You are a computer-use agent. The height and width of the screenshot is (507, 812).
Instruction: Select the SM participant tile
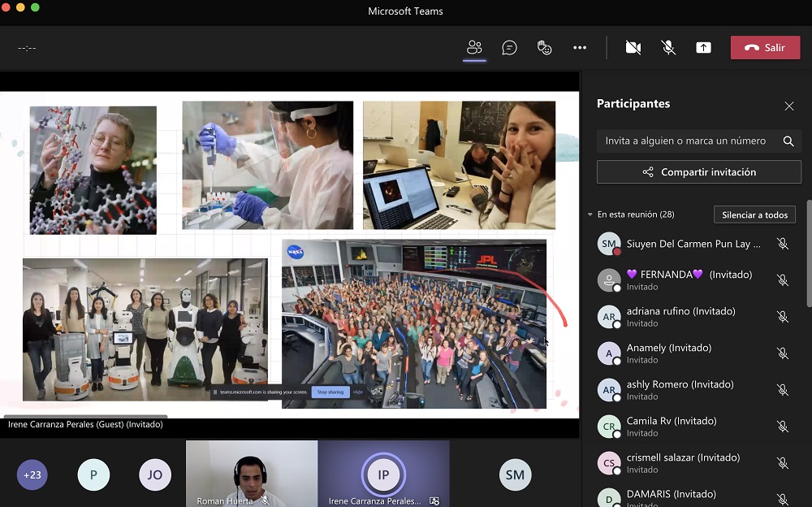pyautogui.click(x=516, y=474)
